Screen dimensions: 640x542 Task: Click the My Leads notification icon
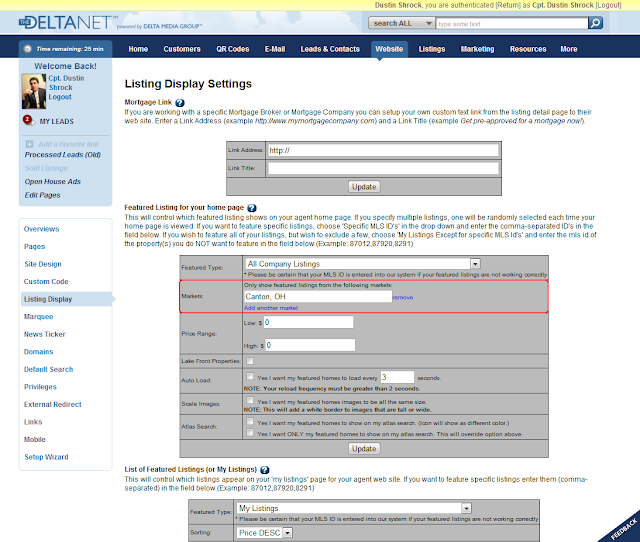click(28, 120)
